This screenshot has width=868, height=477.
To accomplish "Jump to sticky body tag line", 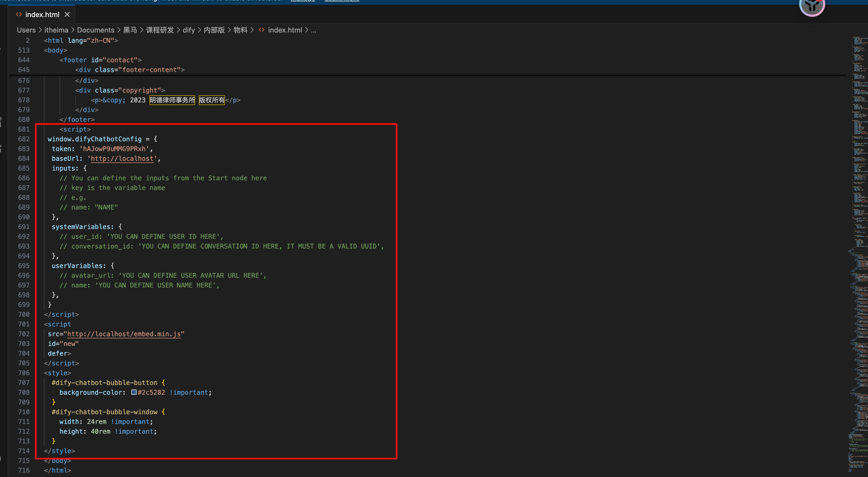I will click(x=56, y=50).
